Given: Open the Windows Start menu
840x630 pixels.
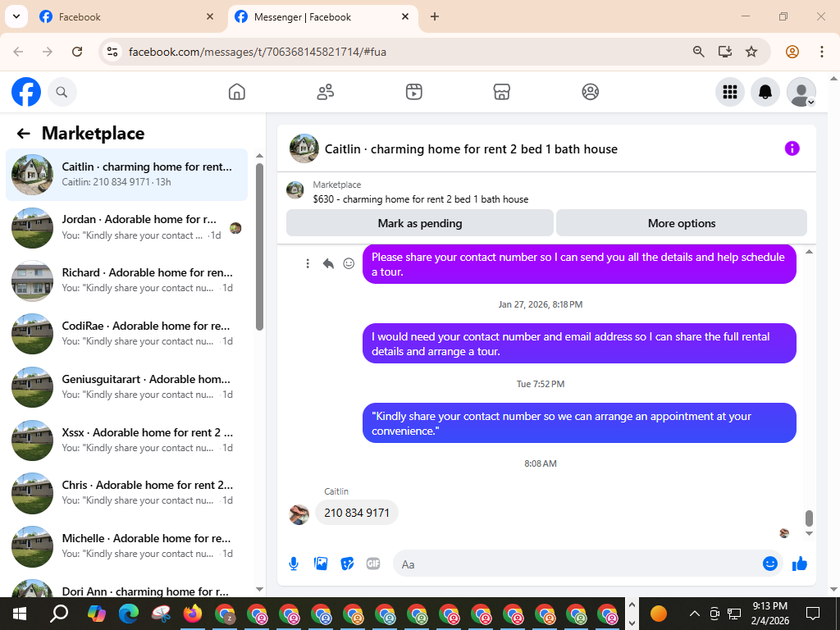Looking at the screenshot, I should tap(20, 614).
